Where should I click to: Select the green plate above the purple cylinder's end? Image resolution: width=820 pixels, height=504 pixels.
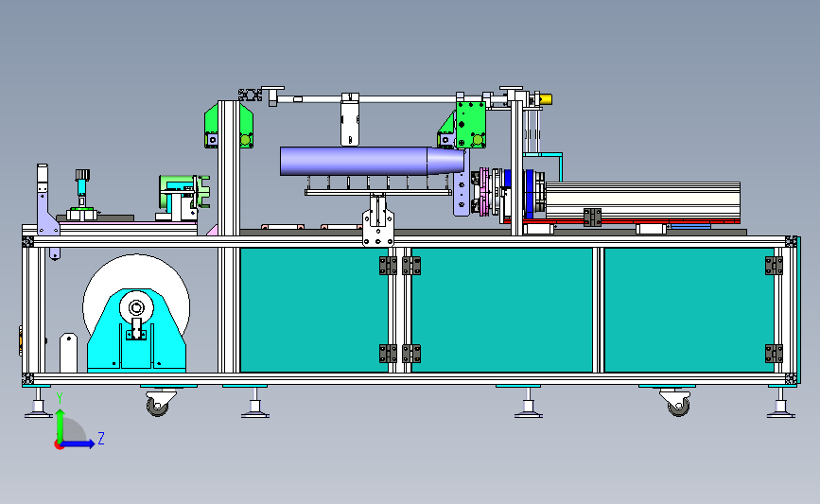coord(471,125)
